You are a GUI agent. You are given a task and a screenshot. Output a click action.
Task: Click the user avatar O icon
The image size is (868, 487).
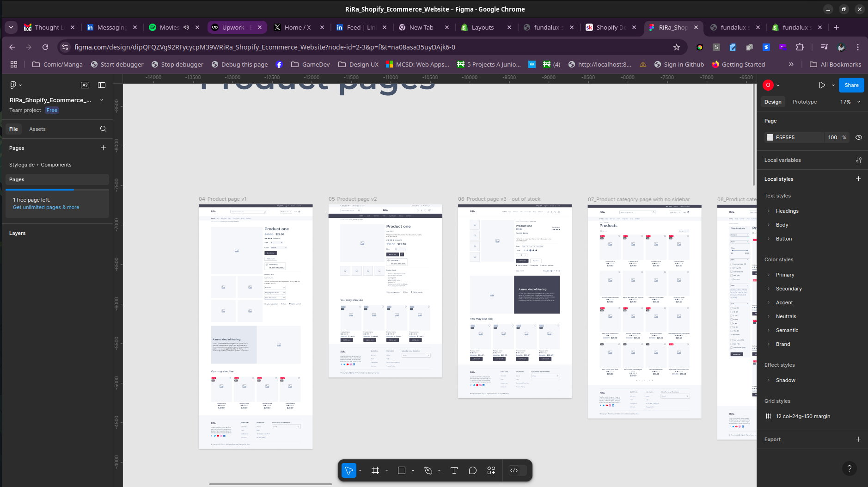pos(768,85)
